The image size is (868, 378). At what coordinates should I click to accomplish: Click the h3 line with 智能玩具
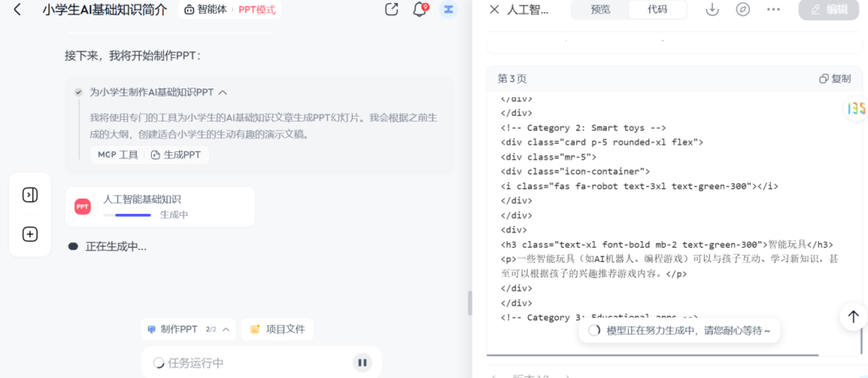[x=666, y=244]
